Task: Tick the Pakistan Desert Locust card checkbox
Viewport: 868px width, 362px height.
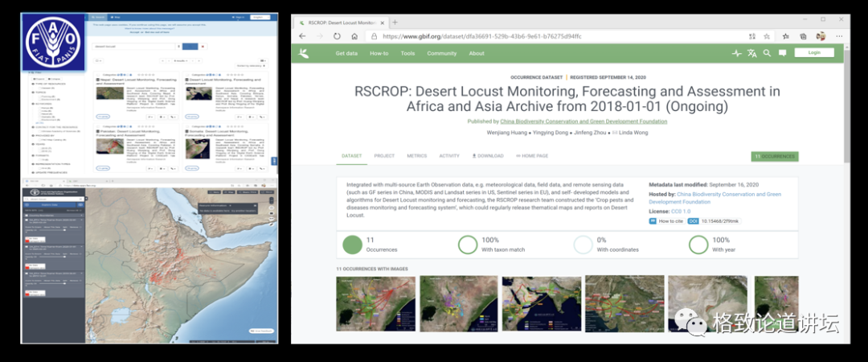Action: 98,125
